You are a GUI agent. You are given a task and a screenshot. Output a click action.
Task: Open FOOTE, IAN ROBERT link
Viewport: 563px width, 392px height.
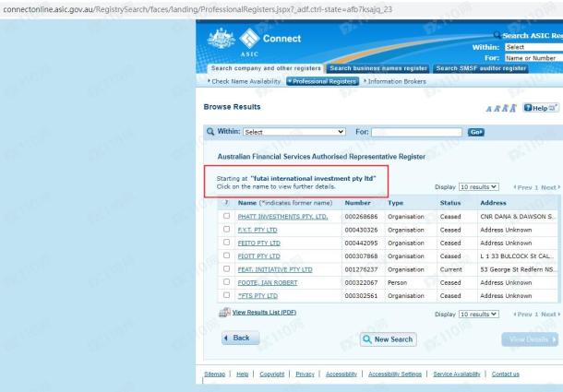point(268,283)
